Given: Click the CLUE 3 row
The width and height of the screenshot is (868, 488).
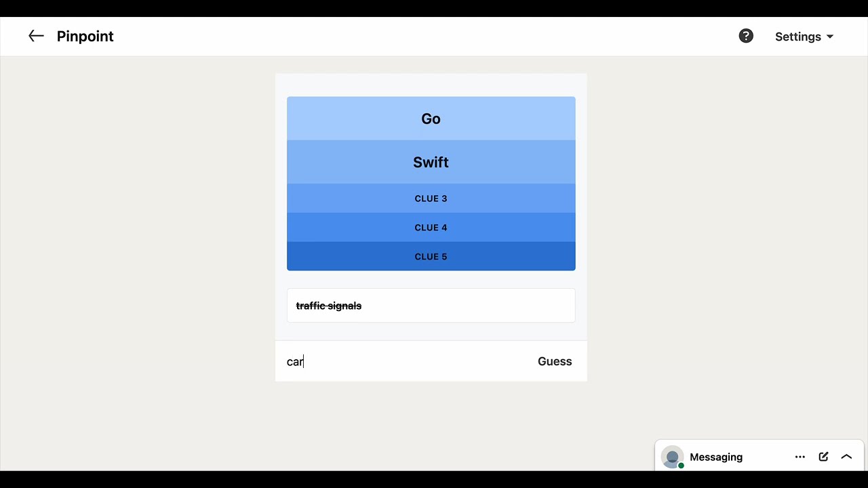Looking at the screenshot, I should pyautogui.click(x=431, y=199).
